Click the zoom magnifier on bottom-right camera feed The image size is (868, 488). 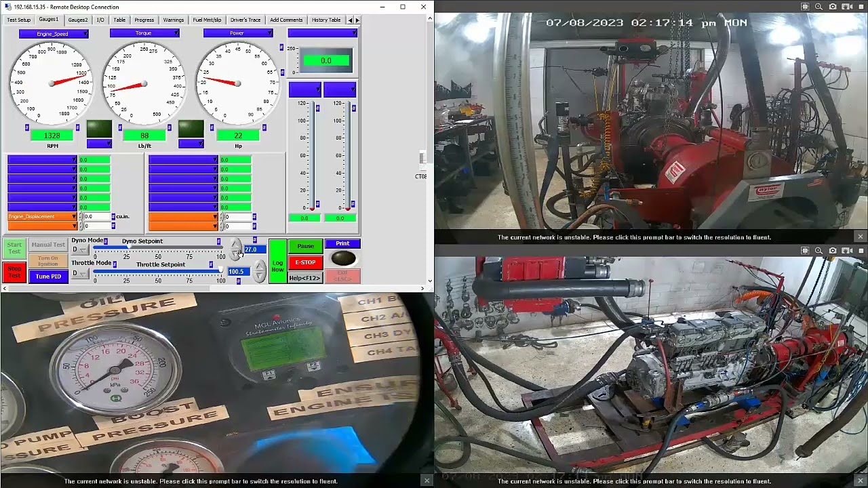pos(819,251)
